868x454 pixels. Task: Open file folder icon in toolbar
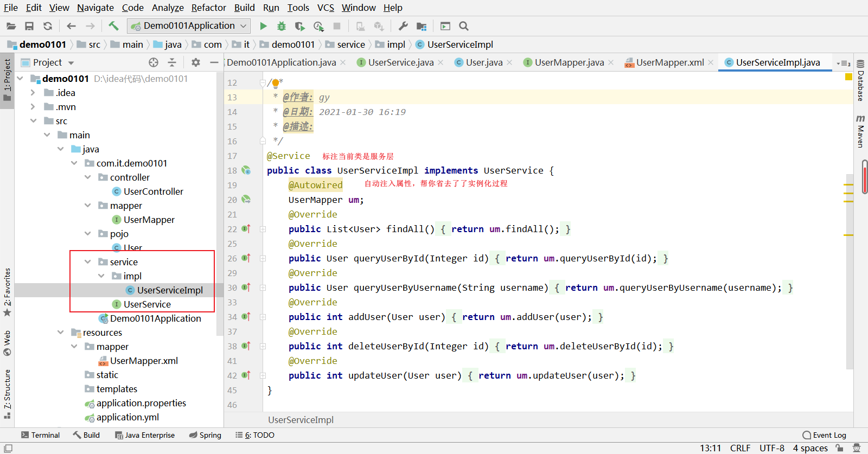click(11, 26)
